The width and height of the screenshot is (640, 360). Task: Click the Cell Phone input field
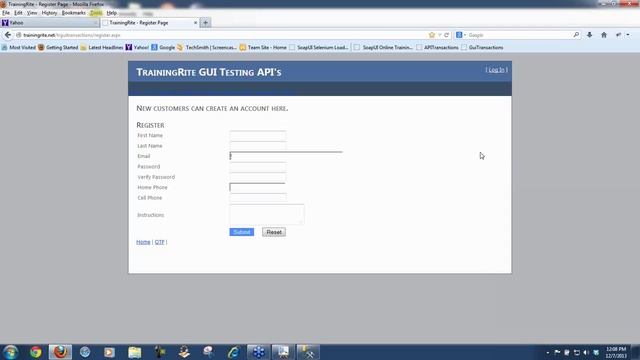(x=258, y=198)
